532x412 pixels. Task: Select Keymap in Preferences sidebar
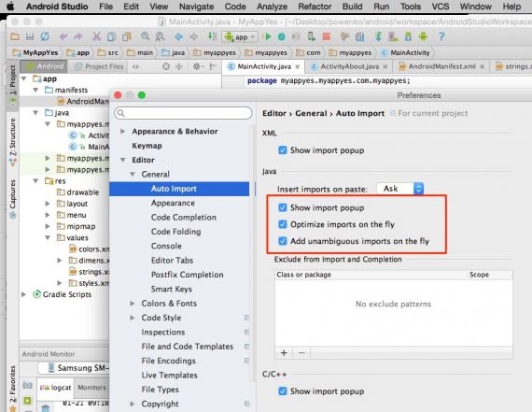[x=147, y=146]
